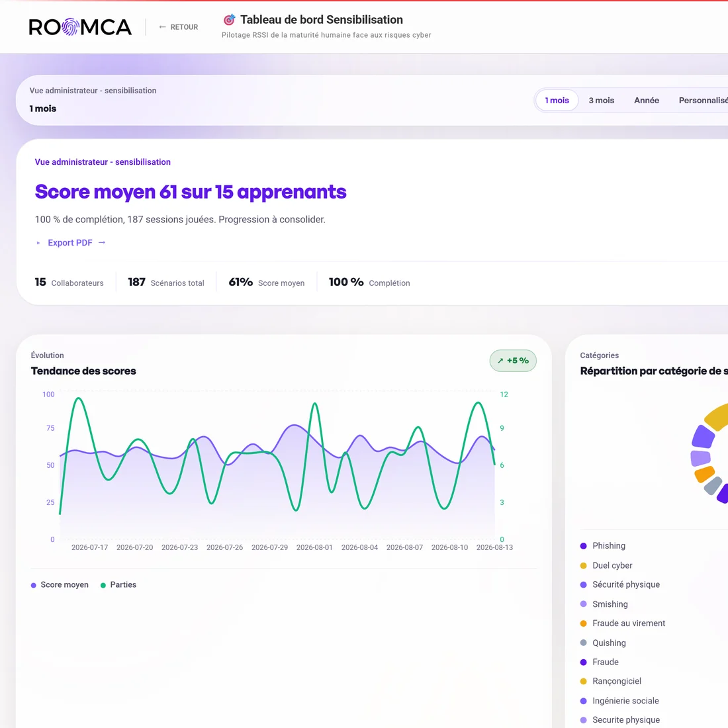Click the Ingénierie sociale legend entry
The height and width of the screenshot is (728, 728).
tap(619, 701)
